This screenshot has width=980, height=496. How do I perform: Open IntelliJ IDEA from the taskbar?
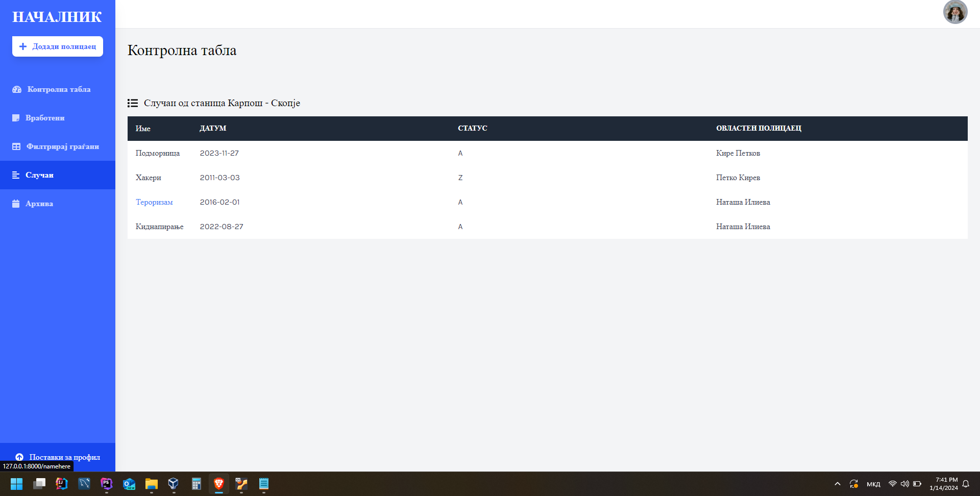[62, 484]
